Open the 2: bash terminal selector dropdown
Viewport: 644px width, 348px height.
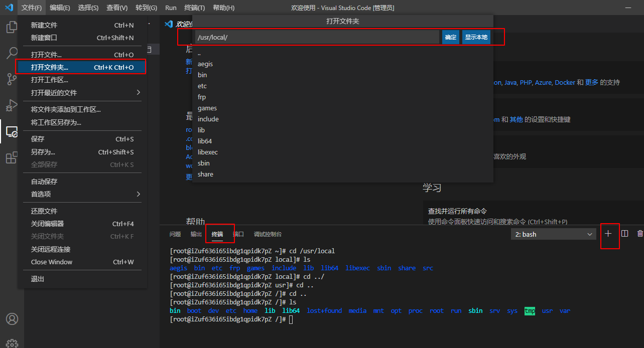pos(554,234)
